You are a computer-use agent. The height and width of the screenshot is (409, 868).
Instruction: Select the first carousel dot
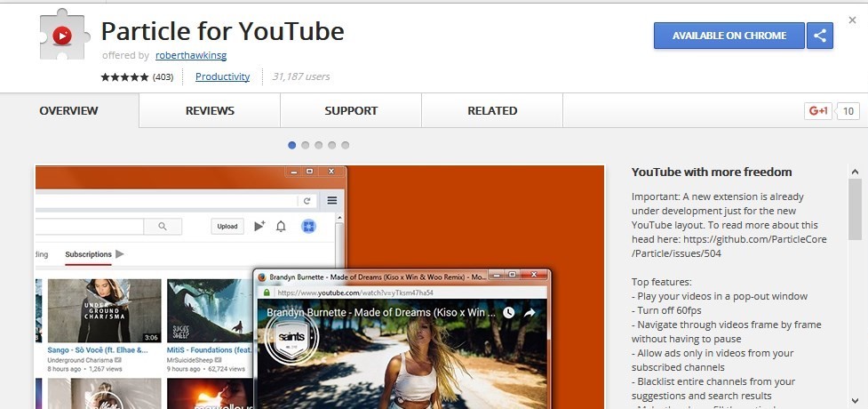[x=292, y=145]
